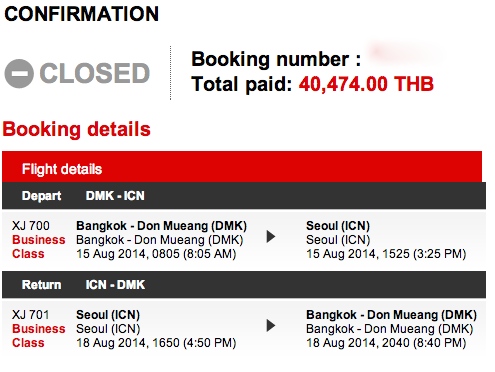This screenshot has width=495, height=372.
Task: Click the grey CLOSED status minus icon
Action: click(x=19, y=73)
